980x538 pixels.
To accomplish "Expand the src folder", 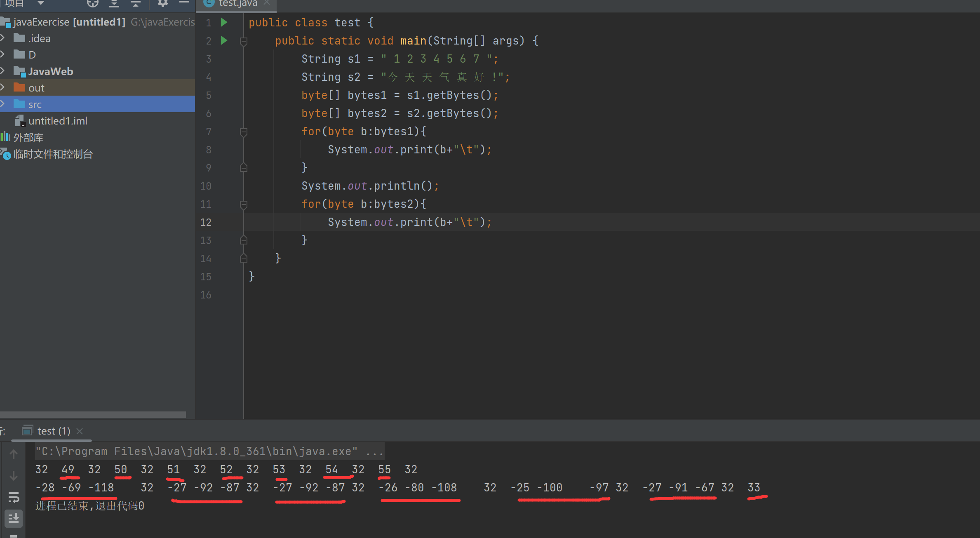I will point(3,104).
